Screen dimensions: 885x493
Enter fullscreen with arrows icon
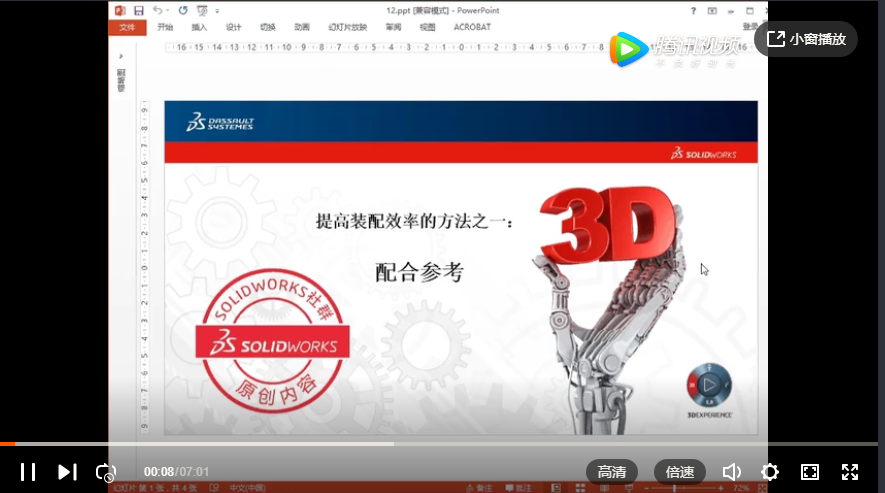[x=850, y=472]
